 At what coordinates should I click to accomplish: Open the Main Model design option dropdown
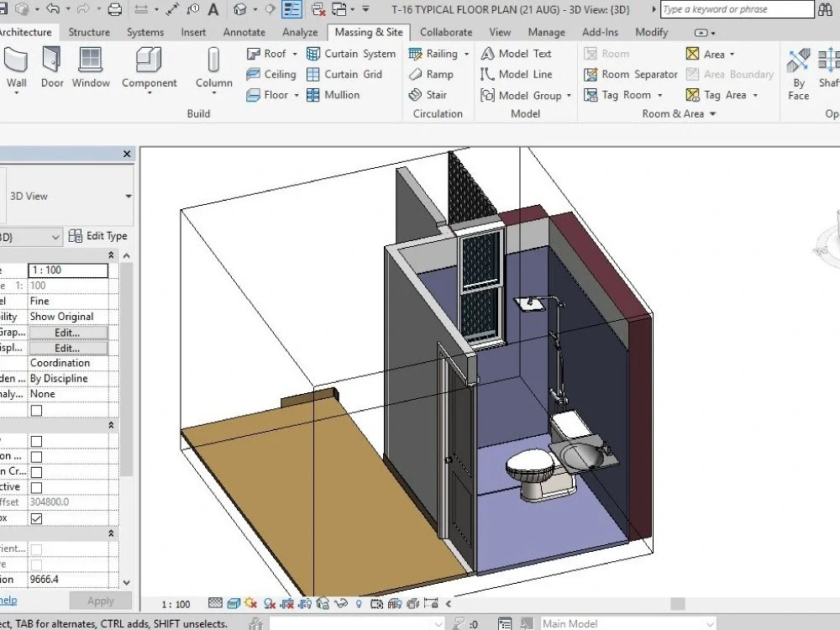coord(711,623)
